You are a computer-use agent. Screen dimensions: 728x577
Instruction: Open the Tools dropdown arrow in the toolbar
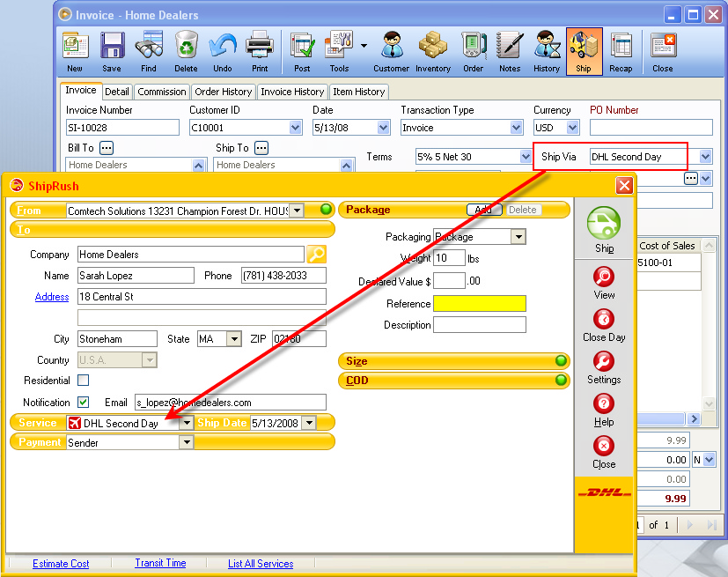(x=364, y=46)
